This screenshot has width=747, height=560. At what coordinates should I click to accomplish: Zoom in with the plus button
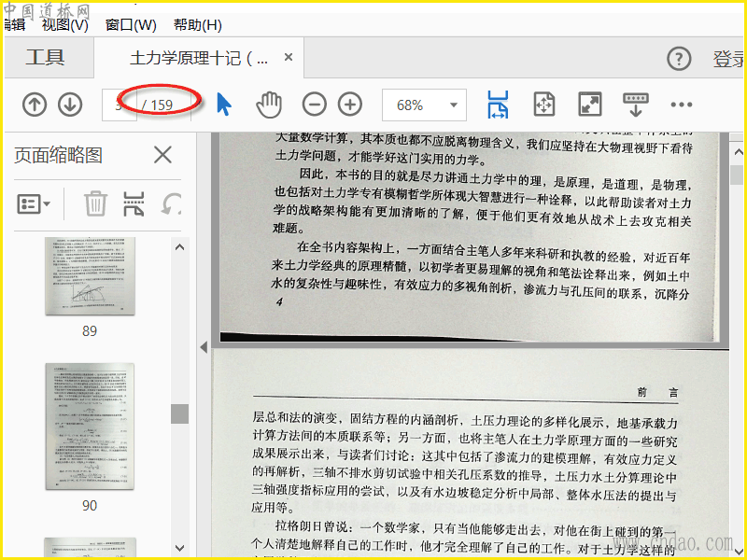point(350,105)
